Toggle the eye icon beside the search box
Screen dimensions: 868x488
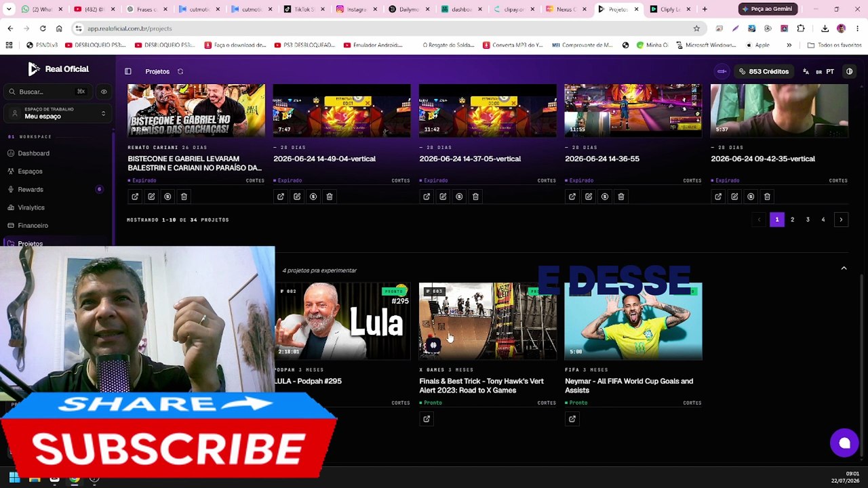tap(104, 91)
